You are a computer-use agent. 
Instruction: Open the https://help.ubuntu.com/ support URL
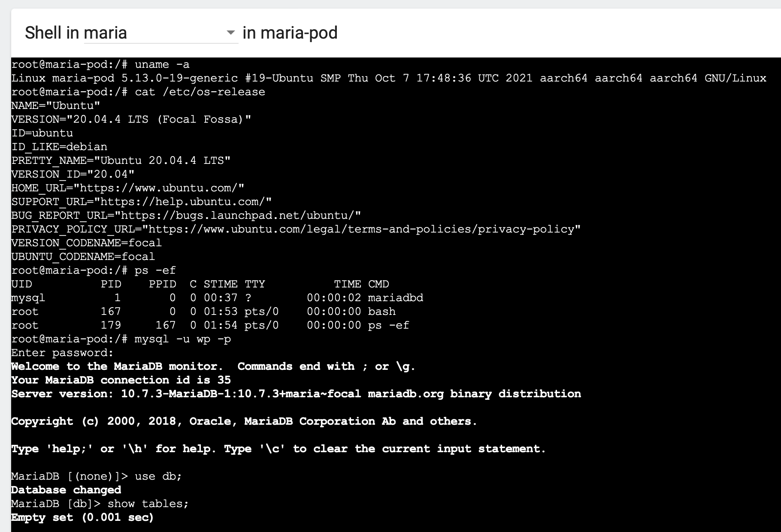[183, 202]
